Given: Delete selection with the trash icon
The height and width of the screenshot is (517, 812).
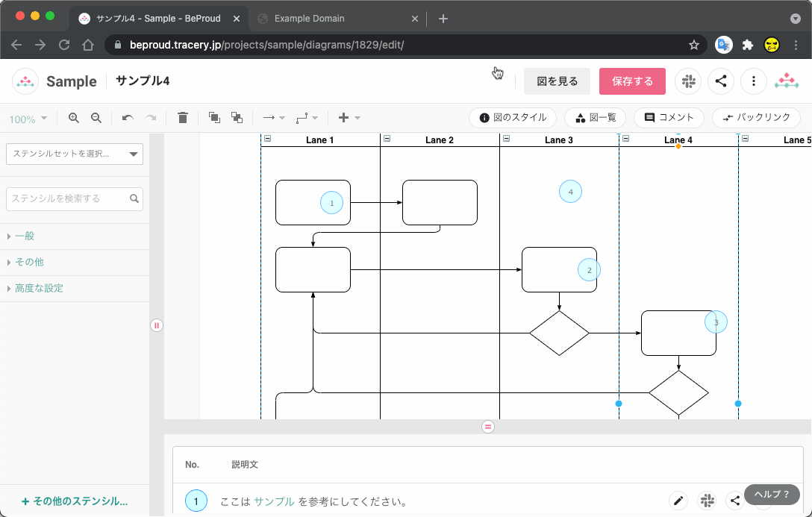Looking at the screenshot, I should pyautogui.click(x=183, y=118).
